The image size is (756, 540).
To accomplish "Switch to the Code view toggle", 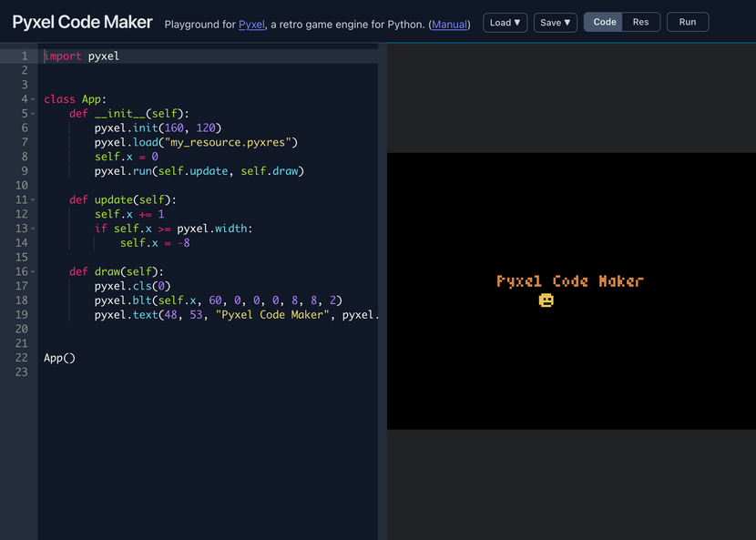I will 604,22.
